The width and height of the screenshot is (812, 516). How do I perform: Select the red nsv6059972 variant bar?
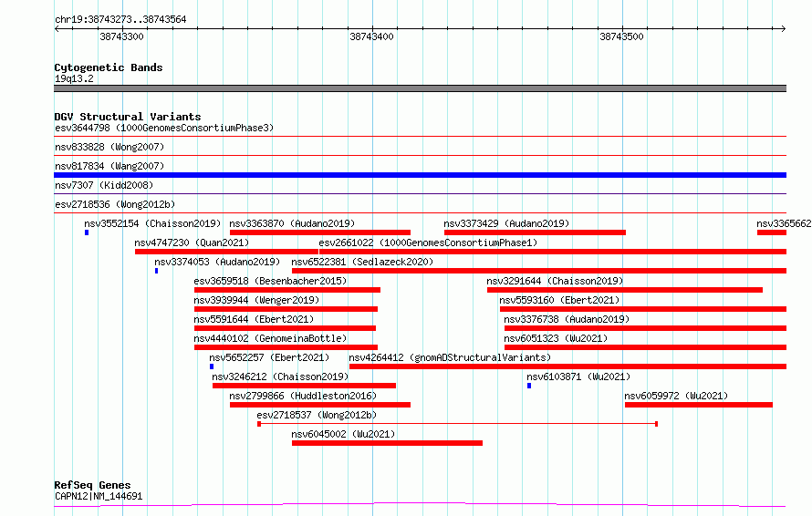699,405
